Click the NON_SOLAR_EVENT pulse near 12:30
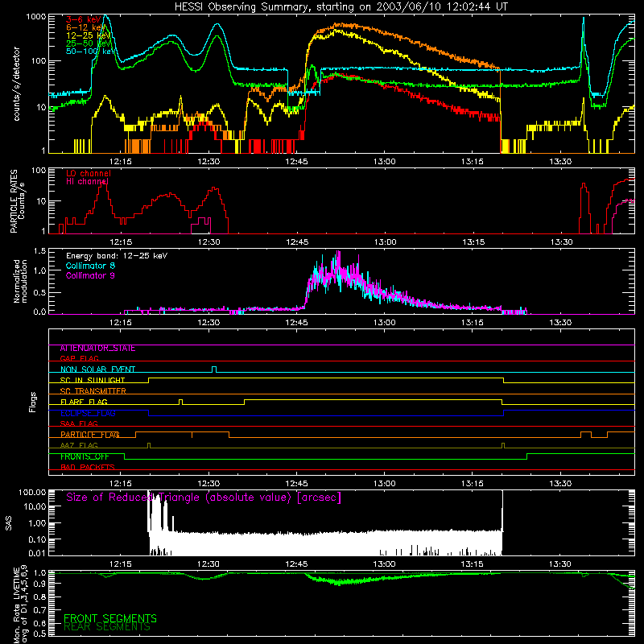The width and height of the screenshot is (644, 644). 214,369
